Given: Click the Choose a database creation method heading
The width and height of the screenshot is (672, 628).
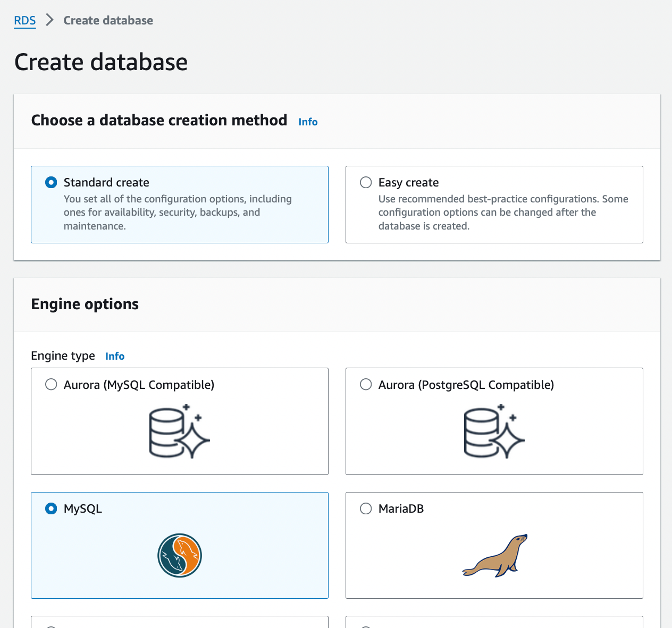Looking at the screenshot, I should click(x=159, y=121).
